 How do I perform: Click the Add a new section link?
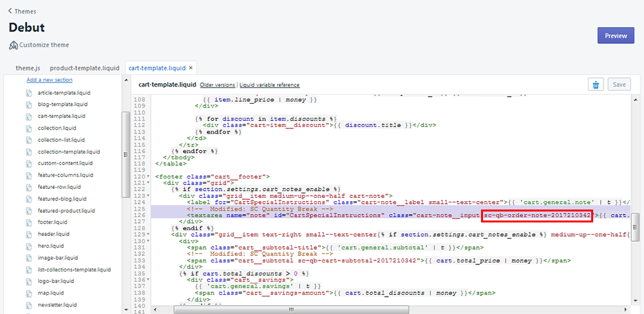[x=50, y=80]
